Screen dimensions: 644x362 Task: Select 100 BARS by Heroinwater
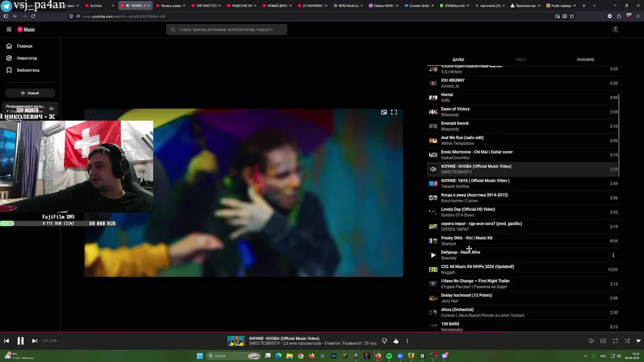pos(523,326)
